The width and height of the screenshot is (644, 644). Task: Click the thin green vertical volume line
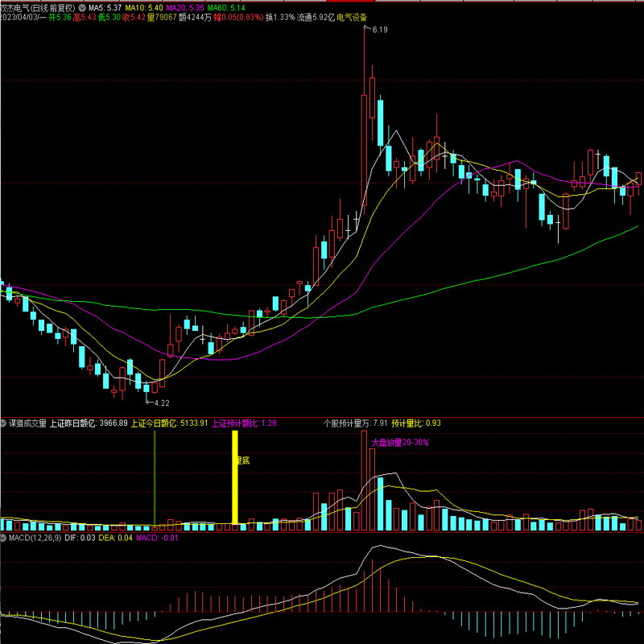point(155,479)
